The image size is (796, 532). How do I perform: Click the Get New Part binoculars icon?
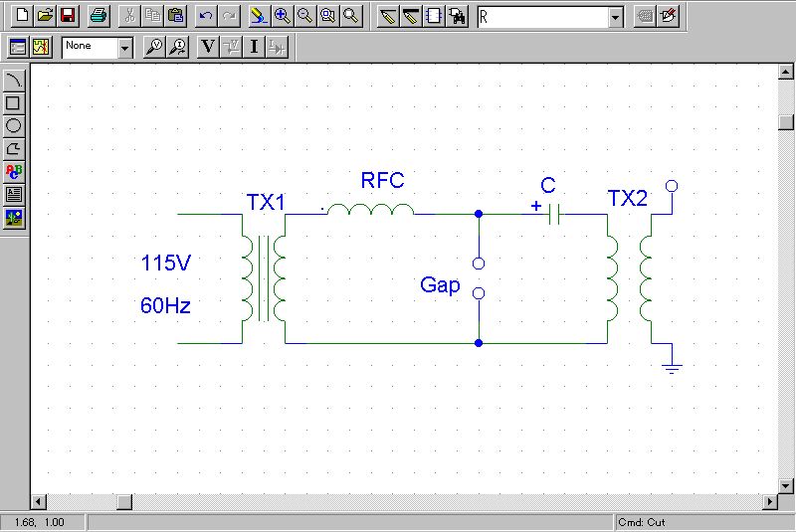457,16
